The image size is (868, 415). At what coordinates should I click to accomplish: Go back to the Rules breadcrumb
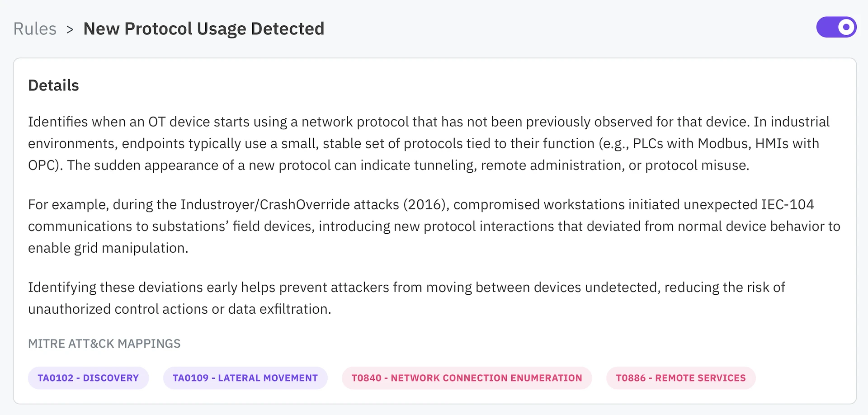pos(35,29)
